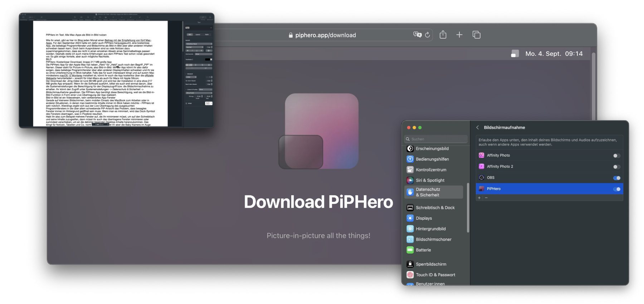Open Displays in the settings sidebar
The image size is (644, 304).
(424, 218)
